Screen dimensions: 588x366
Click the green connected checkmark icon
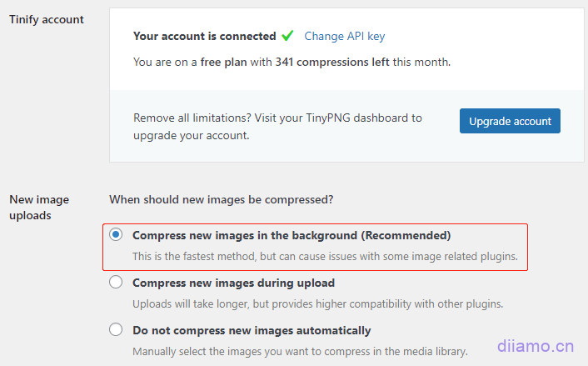coord(287,36)
